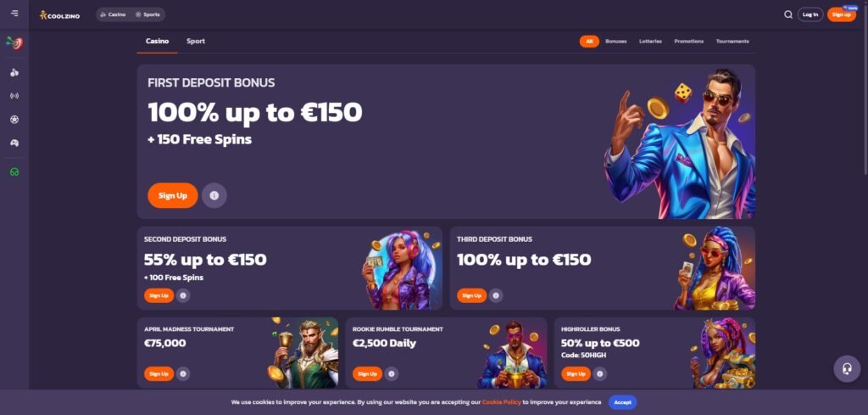Click the Log in button

coord(810,15)
